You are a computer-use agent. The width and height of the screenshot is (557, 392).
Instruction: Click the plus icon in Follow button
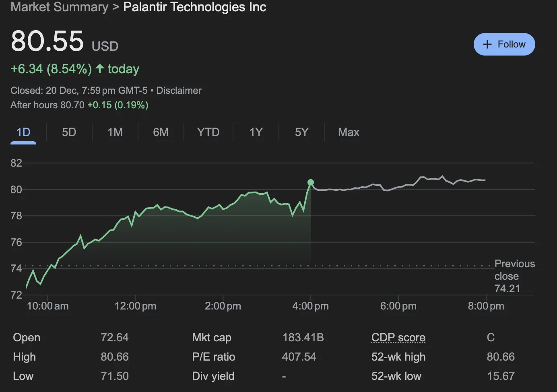487,44
